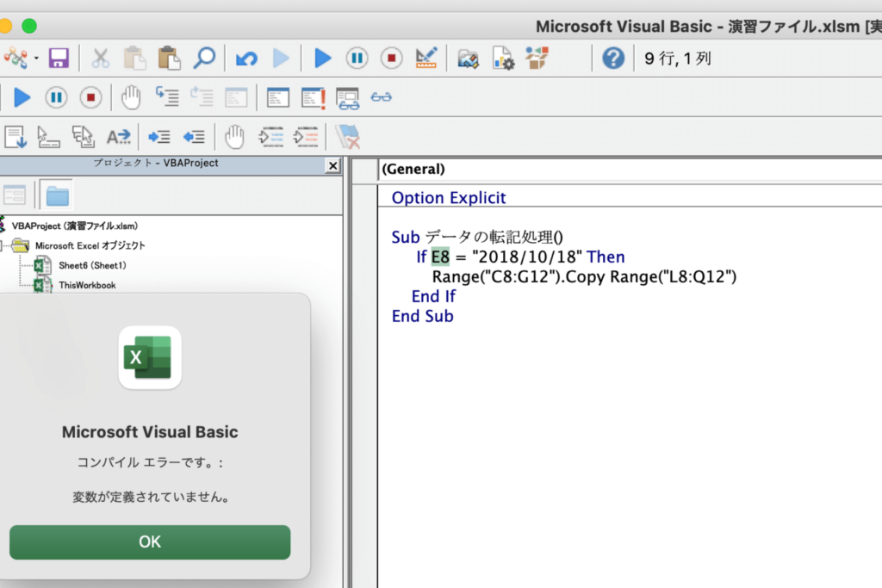Click the Find magnifying glass icon
The image size is (882, 588).
tap(204, 59)
